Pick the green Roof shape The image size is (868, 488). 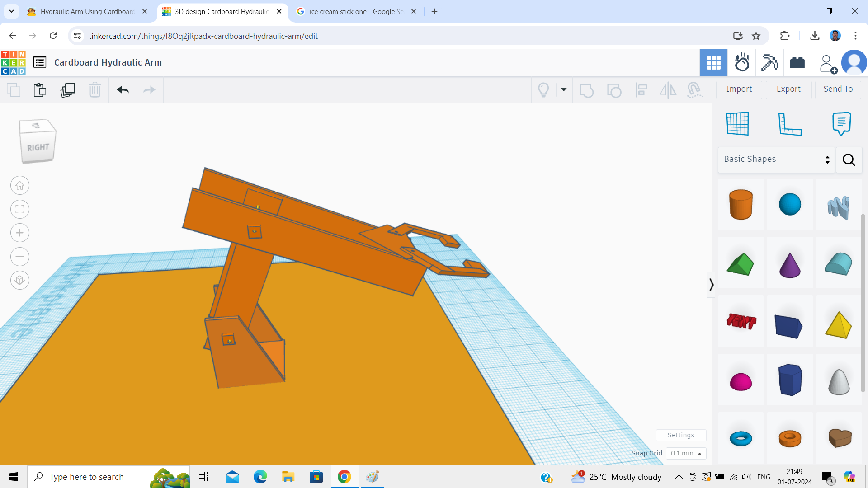[x=741, y=263]
